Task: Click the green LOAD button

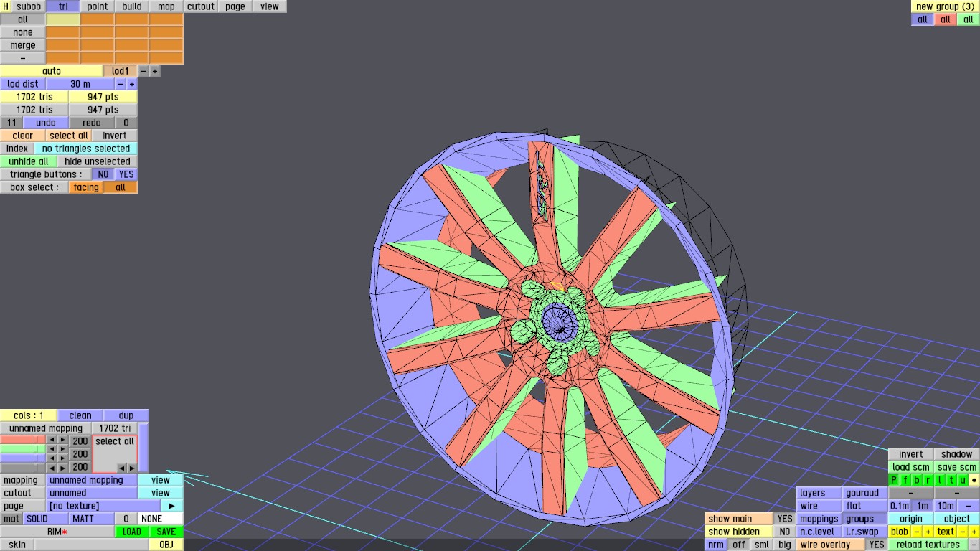Action: pyautogui.click(x=132, y=532)
